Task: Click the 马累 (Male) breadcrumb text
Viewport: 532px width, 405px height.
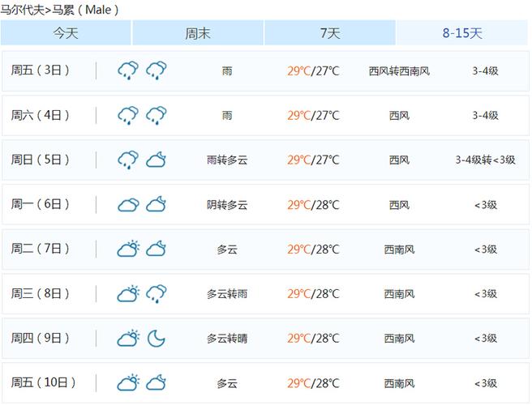Action: tap(85, 10)
